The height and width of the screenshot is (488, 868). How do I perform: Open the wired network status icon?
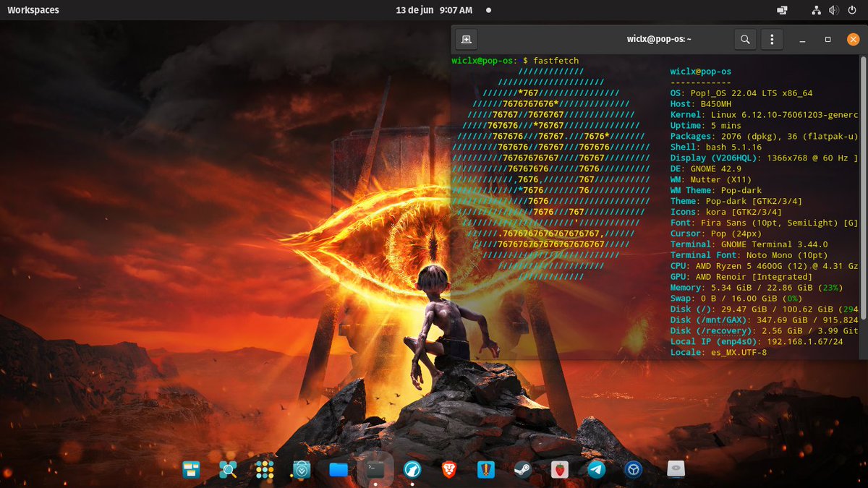coord(816,10)
